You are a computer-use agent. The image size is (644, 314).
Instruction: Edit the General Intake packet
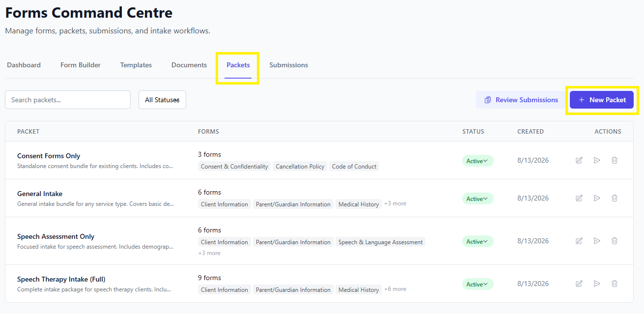[579, 198]
